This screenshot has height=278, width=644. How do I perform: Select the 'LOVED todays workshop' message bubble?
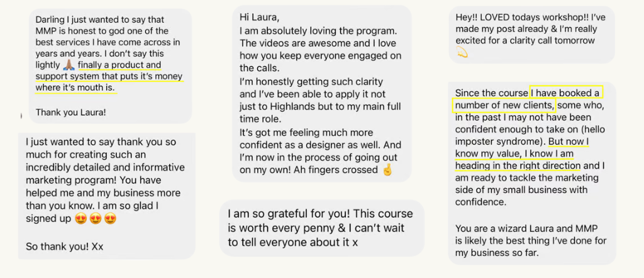pos(531,35)
